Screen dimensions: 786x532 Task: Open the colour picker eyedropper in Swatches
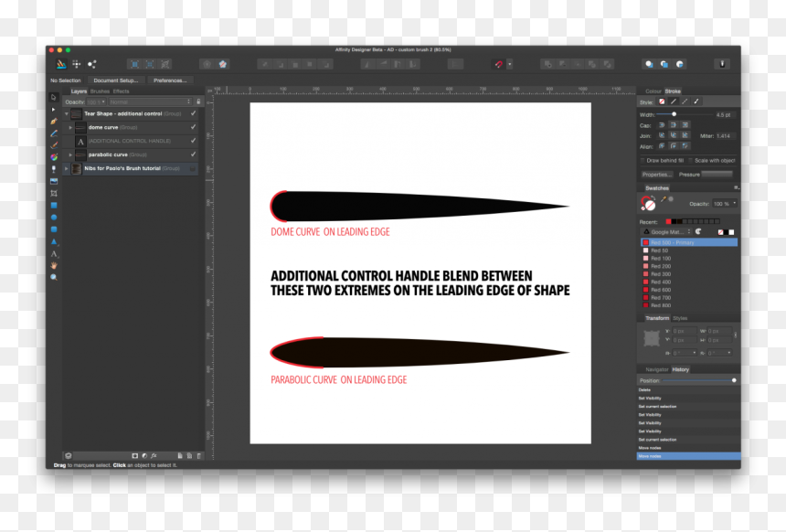pyautogui.click(x=664, y=199)
